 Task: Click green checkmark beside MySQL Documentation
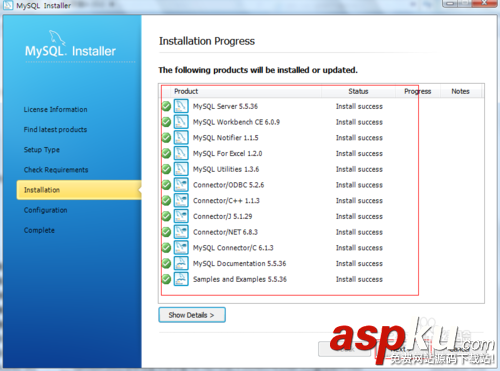tap(166, 263)
